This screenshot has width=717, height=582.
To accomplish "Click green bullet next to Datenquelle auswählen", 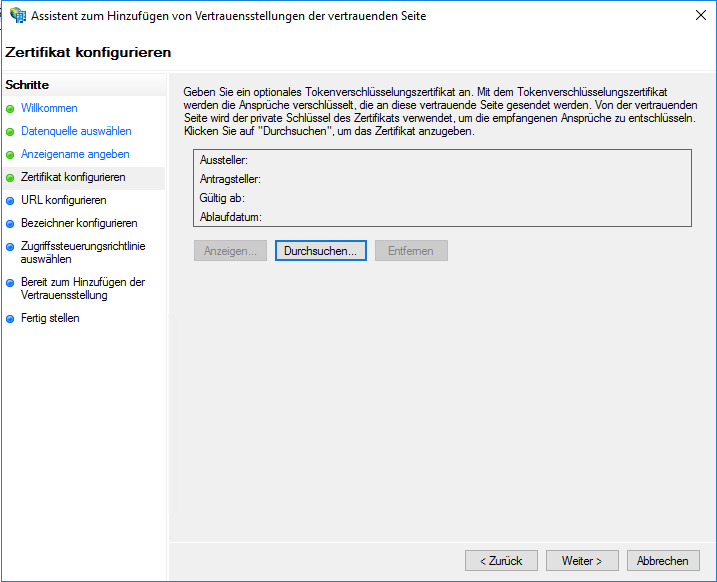I will click(10, 132).
